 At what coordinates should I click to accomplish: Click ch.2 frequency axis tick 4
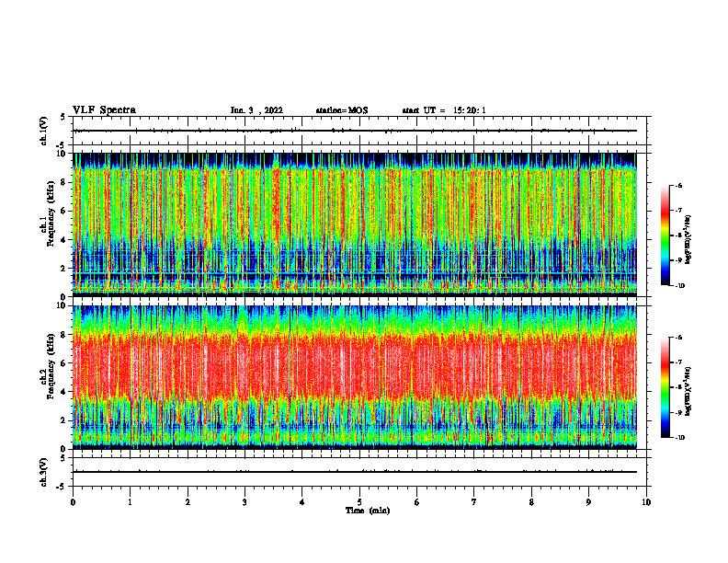click(x=65, y=392)
